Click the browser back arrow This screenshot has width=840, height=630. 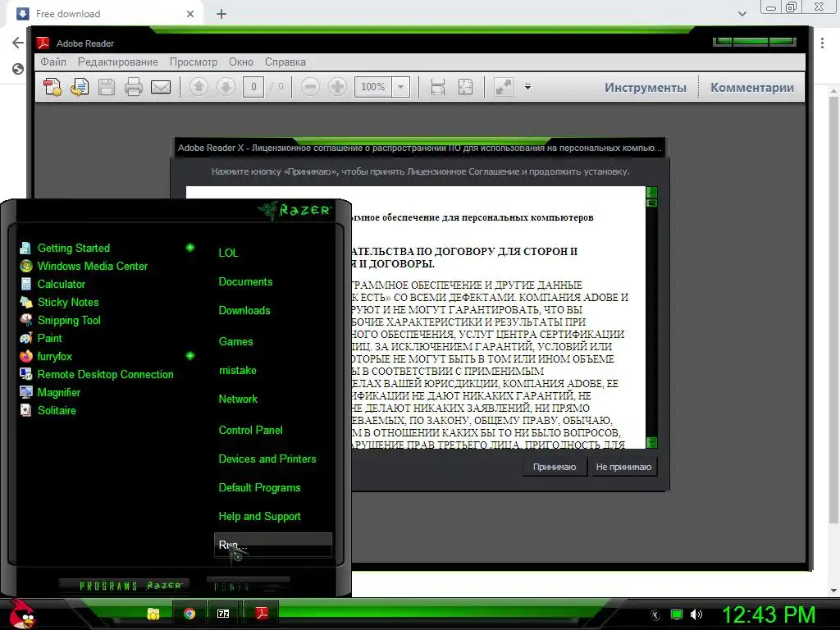click(x=18, y=43)
